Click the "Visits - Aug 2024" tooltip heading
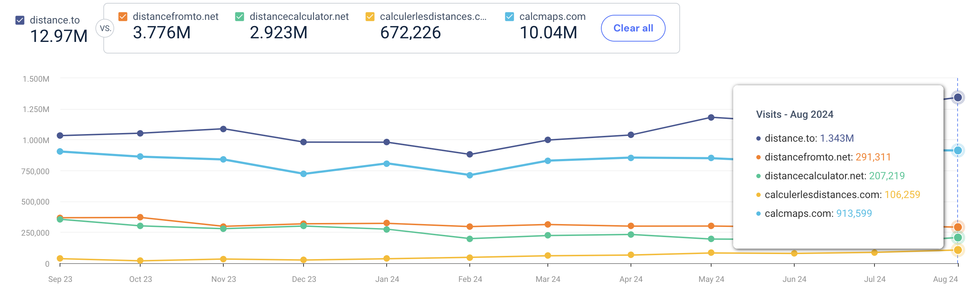Viewport: 980px width, 292px height. [x=794, y=115]
